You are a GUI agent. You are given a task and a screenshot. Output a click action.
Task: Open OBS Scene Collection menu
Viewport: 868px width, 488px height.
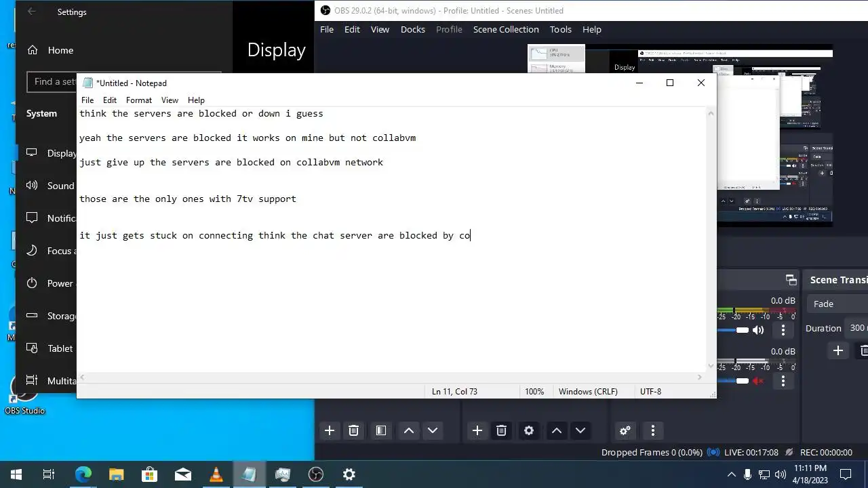pyautogui.click(x=506, y=29)
